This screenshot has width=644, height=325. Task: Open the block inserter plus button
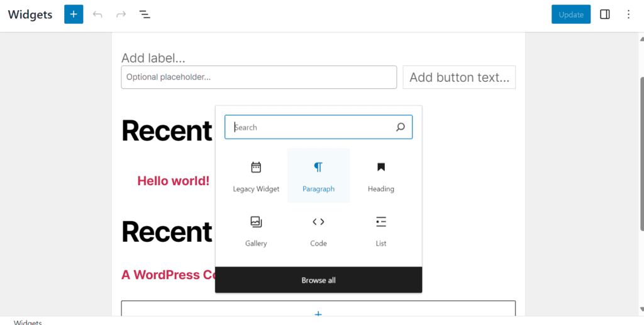point(74,14)
